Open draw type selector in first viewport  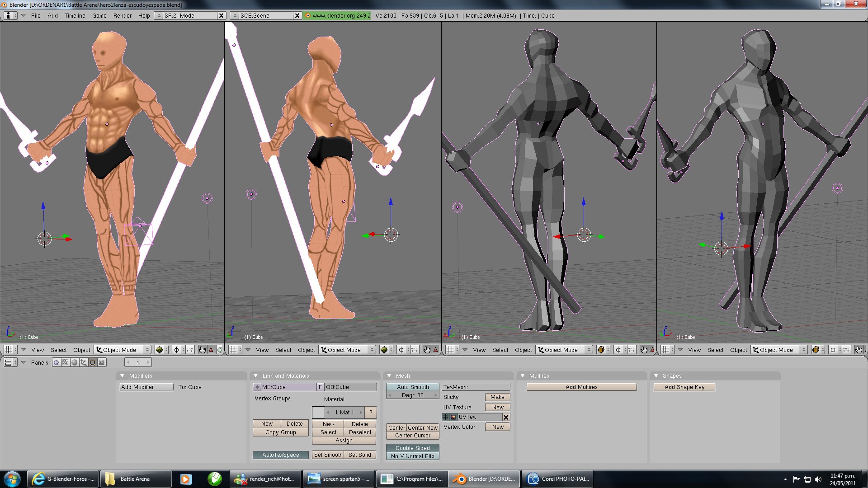[x=161, y=350]
